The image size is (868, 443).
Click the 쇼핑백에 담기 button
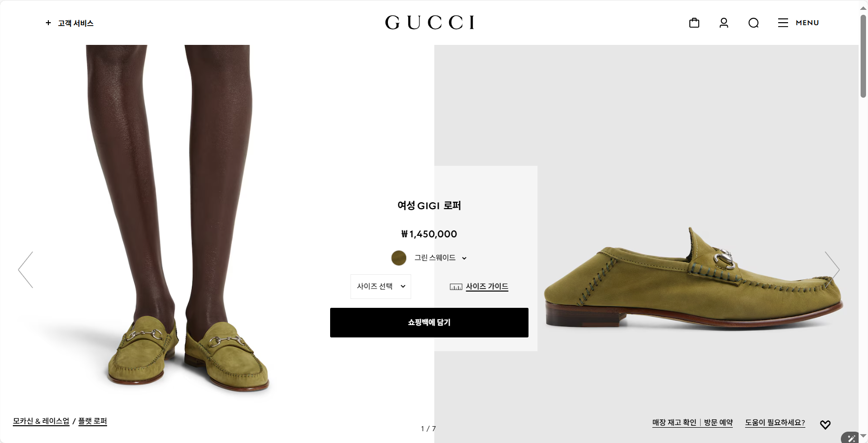[x=429, y=323]
